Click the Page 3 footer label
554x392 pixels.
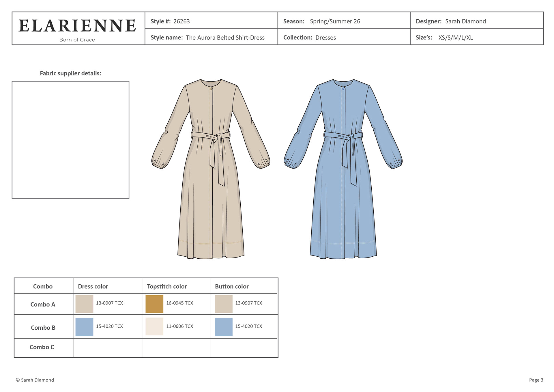[x=536, y=380]
